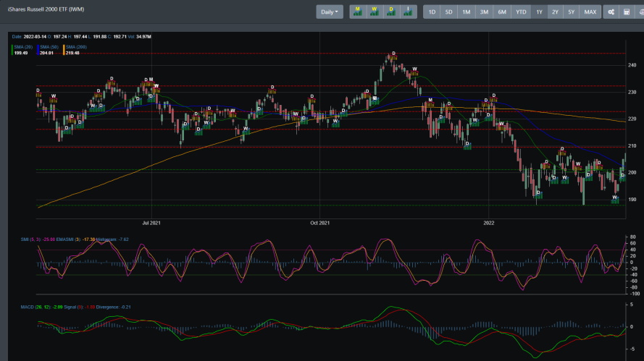Choose the 1Y range button

pos(539,12)
